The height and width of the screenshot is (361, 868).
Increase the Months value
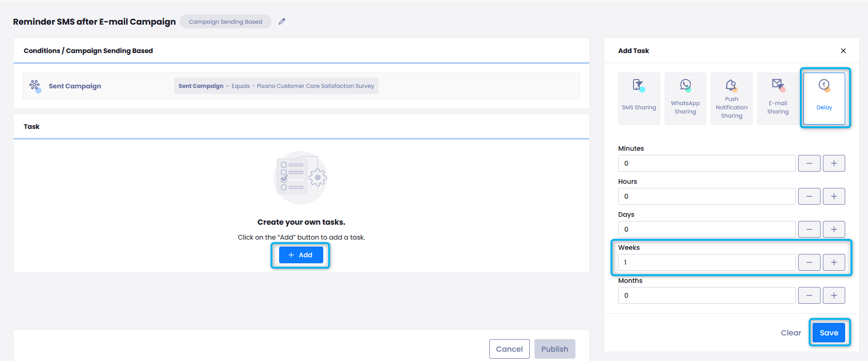(834, 295)
